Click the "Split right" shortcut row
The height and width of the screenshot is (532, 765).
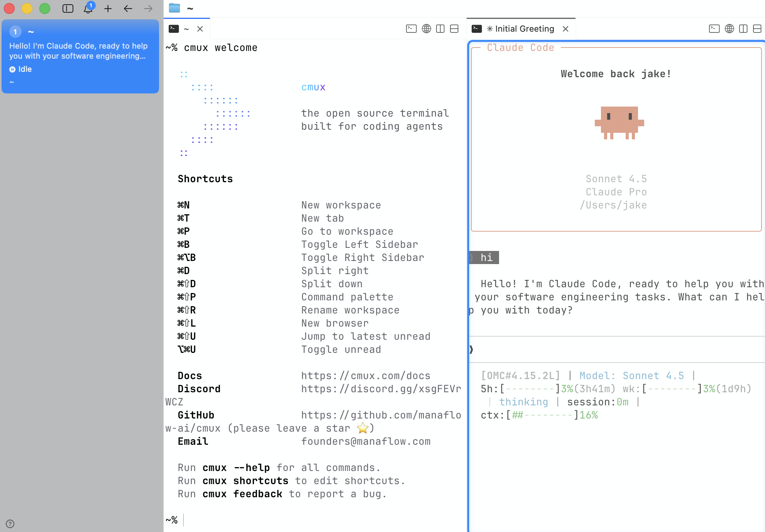(272, 271)
